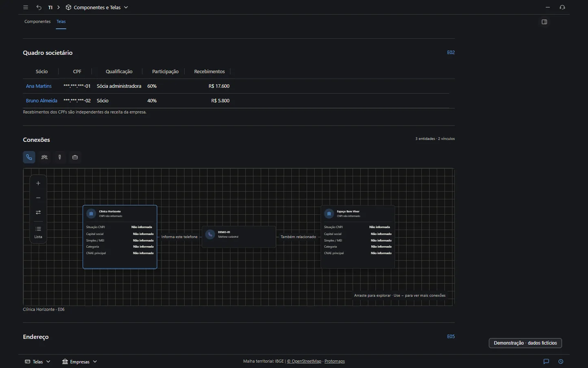The width and height of the screenshot is (588, 368).
Task: Toggle the side panel layout icon
Action: coord(544,22)
